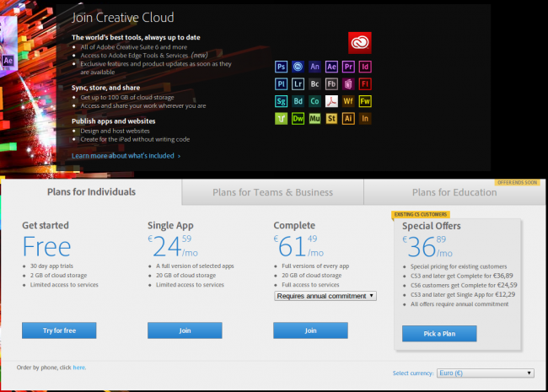The image size is (548, 392).
Task: Click the Premiere Pro (Pr) icon
Action: pyautogui.click(x=348, y=67)
